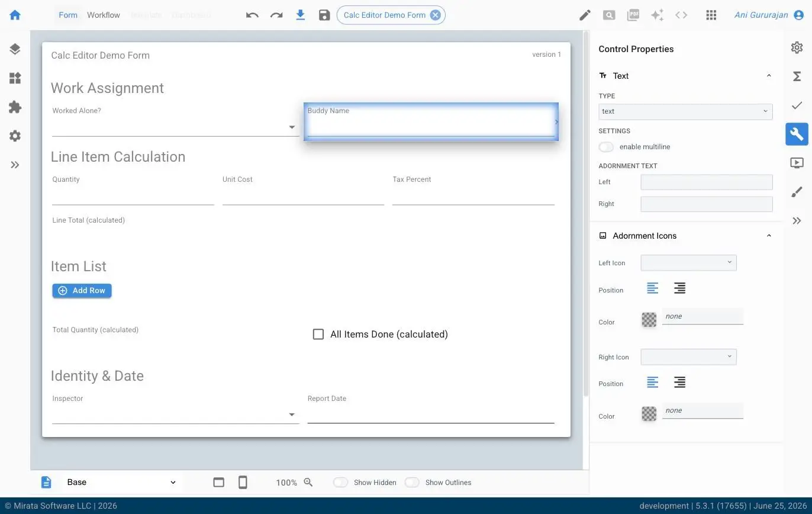
Task: Open the sigma calculations panel
Action: [x=797, y=76]
